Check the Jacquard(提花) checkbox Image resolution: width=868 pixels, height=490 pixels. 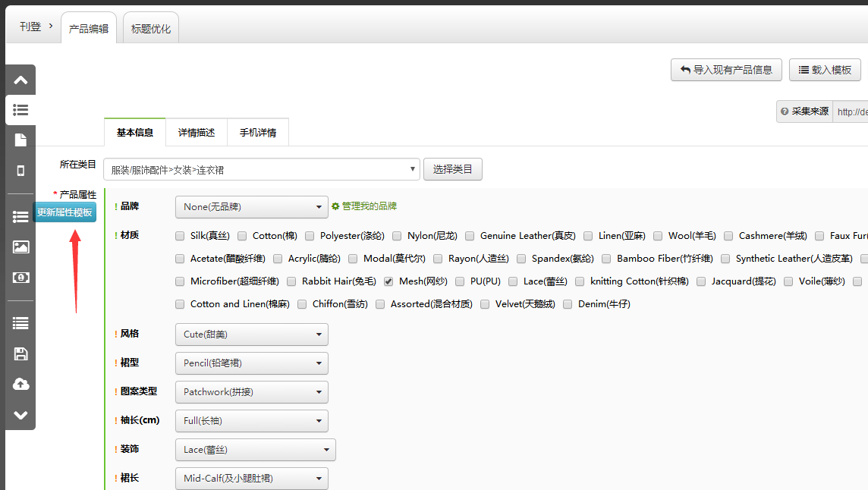(x=701, y=281)
